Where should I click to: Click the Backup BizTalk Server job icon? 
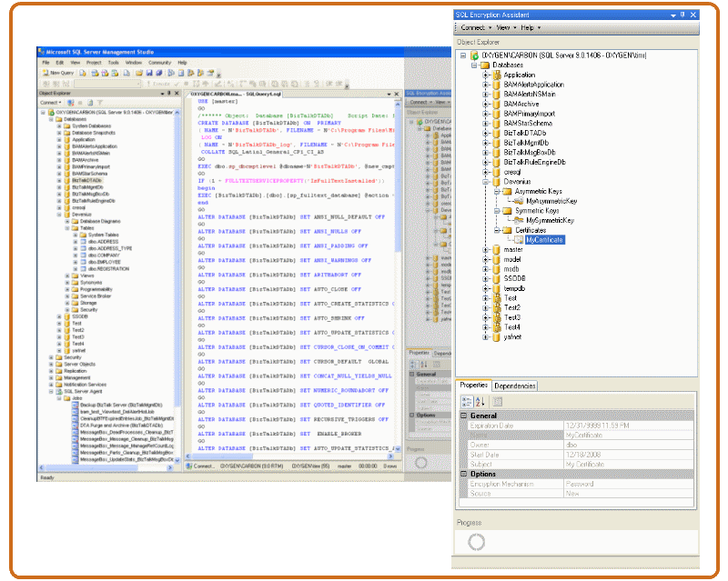pos(76,406)
